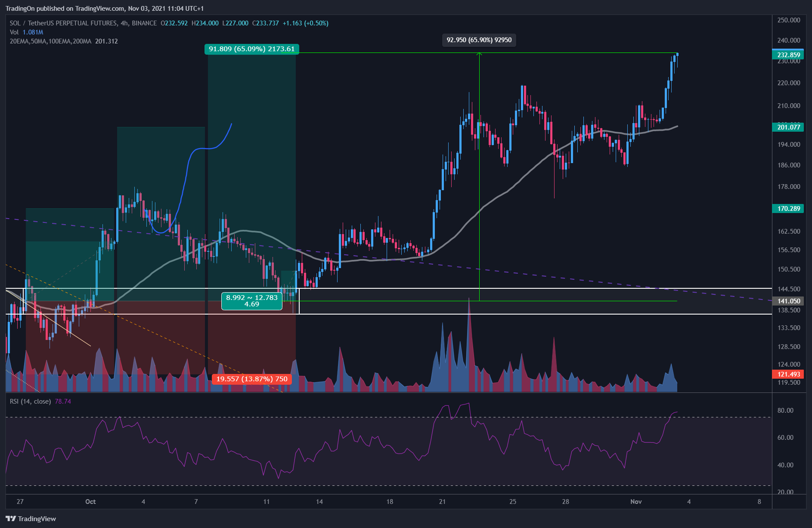Click the 250.000 price axis tick
Viewport: 812px width, 528px height.
tap(789, 20)
